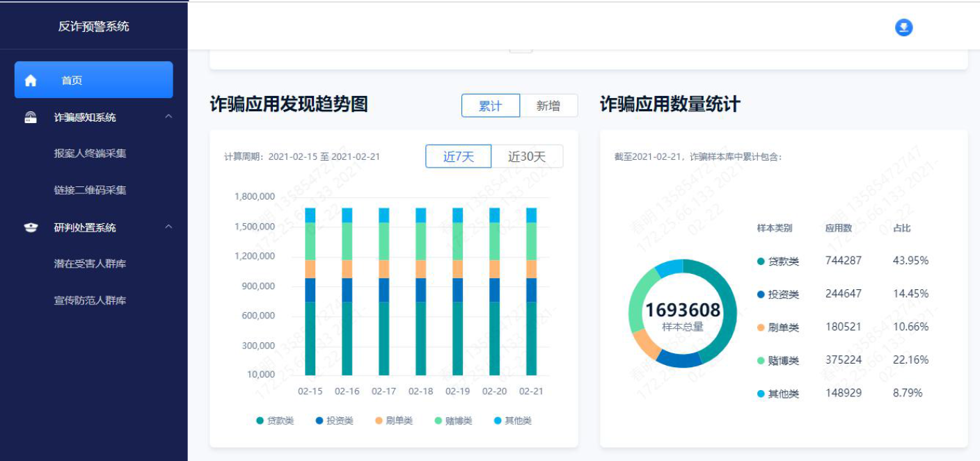Image resolution: width=980 pixels, height=461 pixels.
Task: Open 报案人终端采集 page
Action: click(90, 154)
